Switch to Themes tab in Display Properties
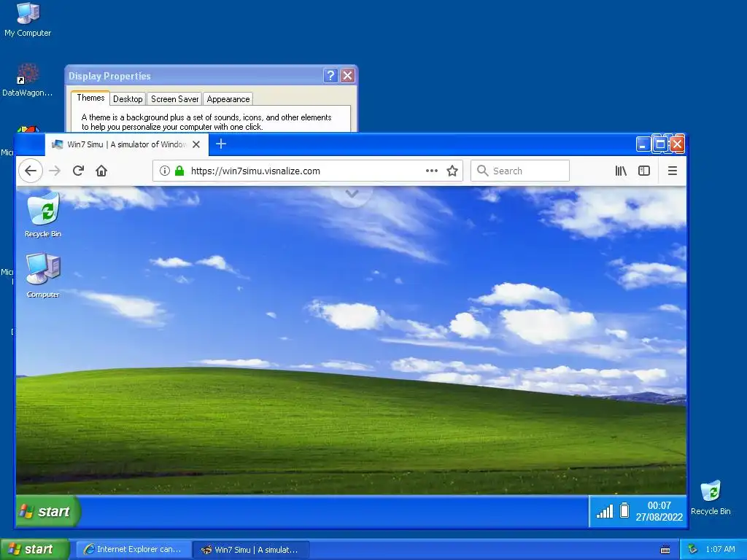This screenshot has width=747, height=560. coord(90,98)
